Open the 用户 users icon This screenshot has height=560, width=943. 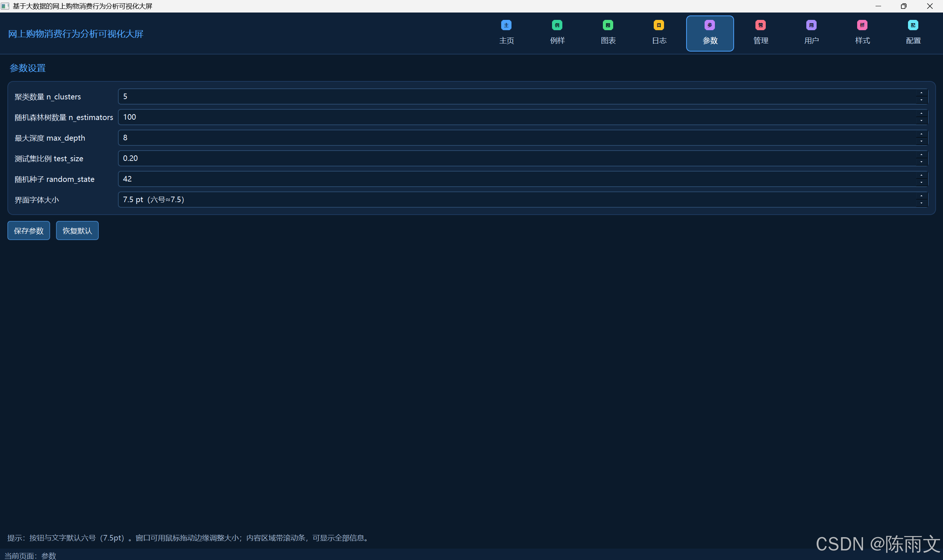[x=811, y=25]
